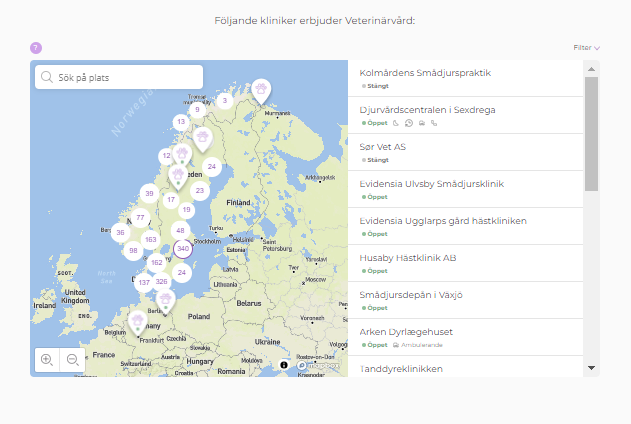
Task: Open the map cluster marked 163
Action: (150, 240)
